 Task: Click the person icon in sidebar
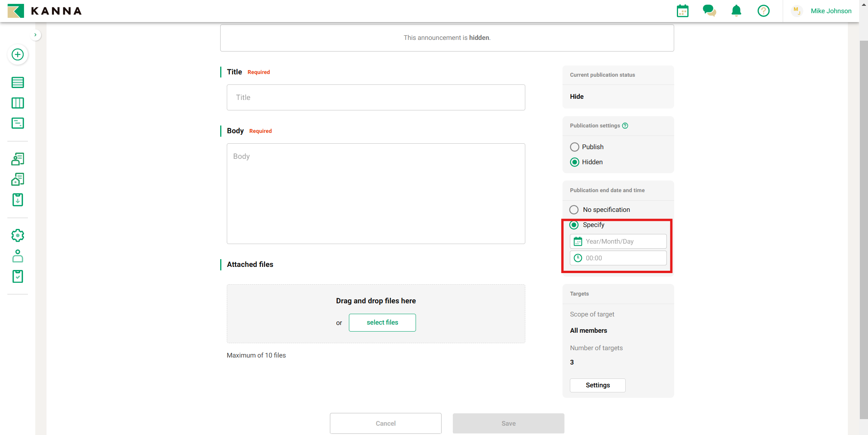17,256
